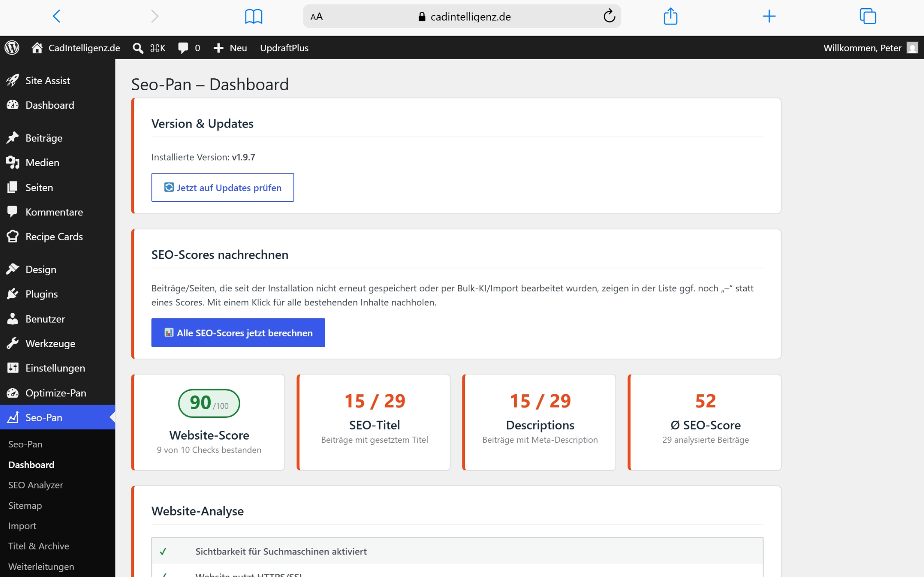Open comments bubble in admin bar
Viewport: 924px width, 577px height.
coord(189,48)
